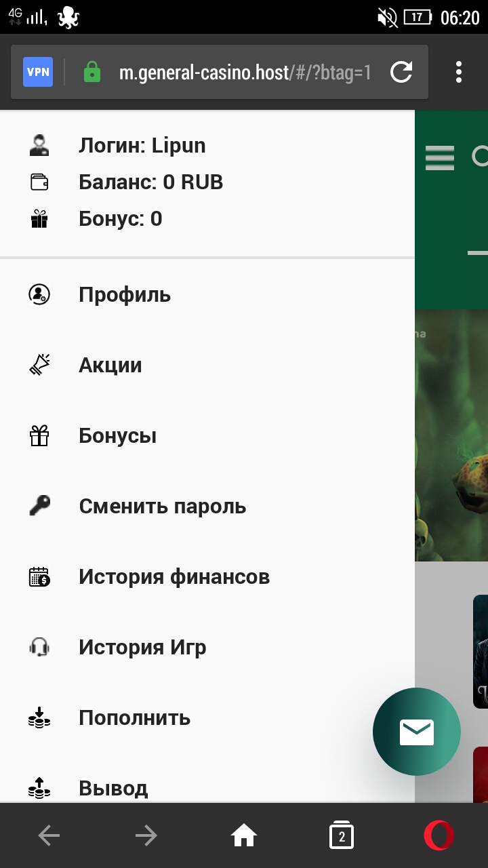Screen dimensions: 488x868
Task: Toggle the hamburger menu on casino page
Action: pos(440,157)
